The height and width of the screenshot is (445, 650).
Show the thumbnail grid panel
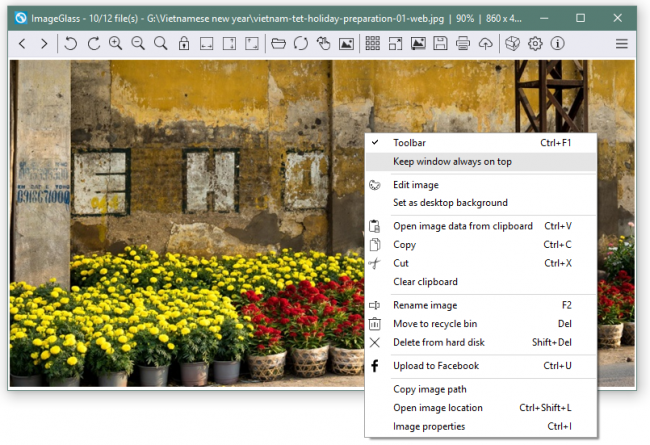372,43
